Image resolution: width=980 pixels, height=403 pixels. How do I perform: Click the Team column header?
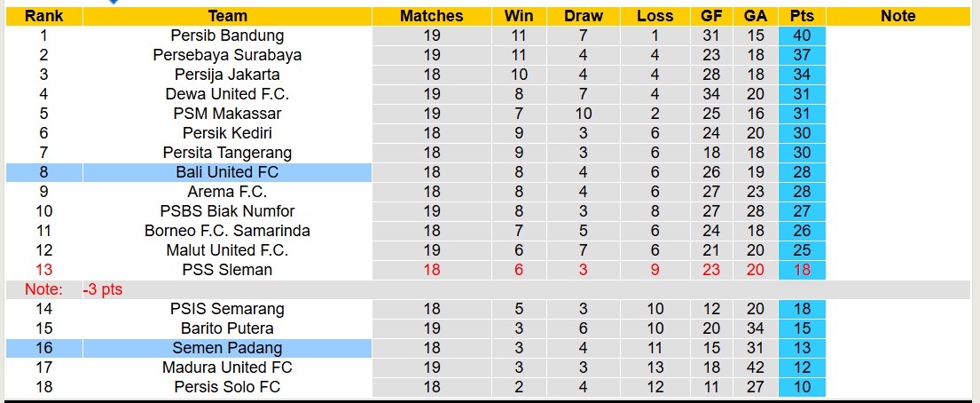tap(227, 16)
